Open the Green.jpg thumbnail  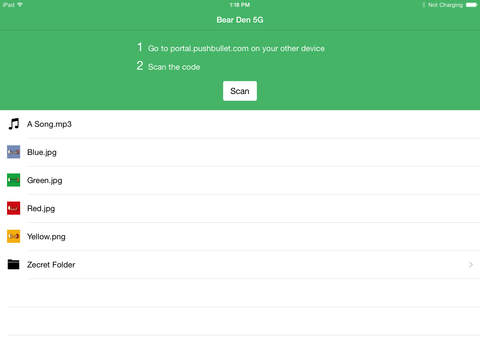(x=14, y=180)
